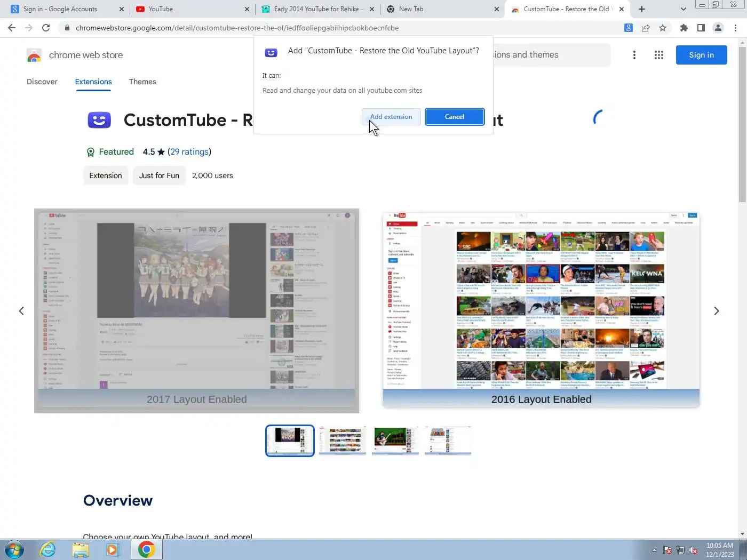Image resolution: width=747 pixels, height=560 pixels.
Task: Click the search extensions and themes field
Action: point(551,55)
